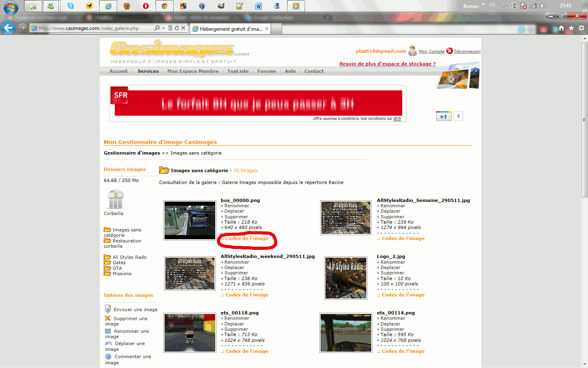
Task: Open the Missions folder
Action: click(x=118, y=274)
